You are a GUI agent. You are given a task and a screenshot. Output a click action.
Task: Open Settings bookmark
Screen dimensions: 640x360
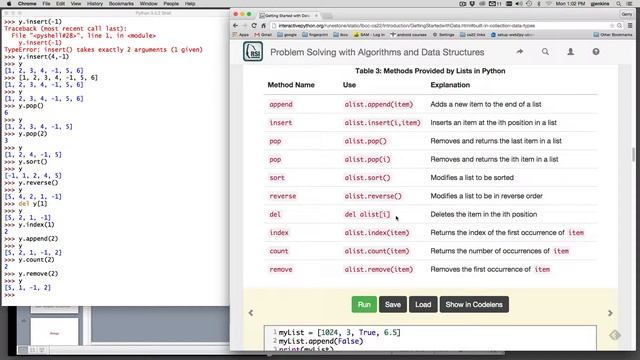tap(443, 35)
